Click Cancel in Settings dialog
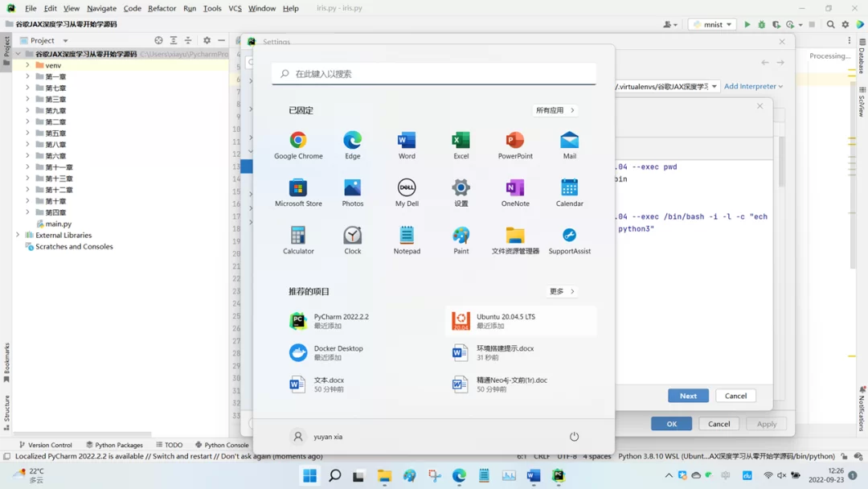The width and height of the screenshot is (868, 489). tap(719, 424)
